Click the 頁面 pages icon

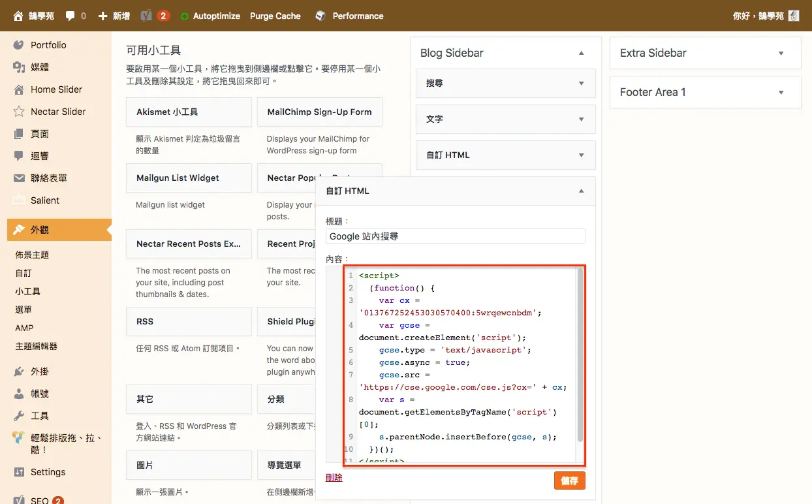click(x=19, y=134)
